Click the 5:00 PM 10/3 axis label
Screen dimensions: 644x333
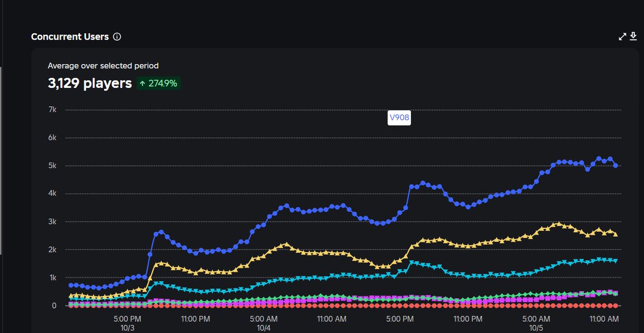(x=128, y=323)
